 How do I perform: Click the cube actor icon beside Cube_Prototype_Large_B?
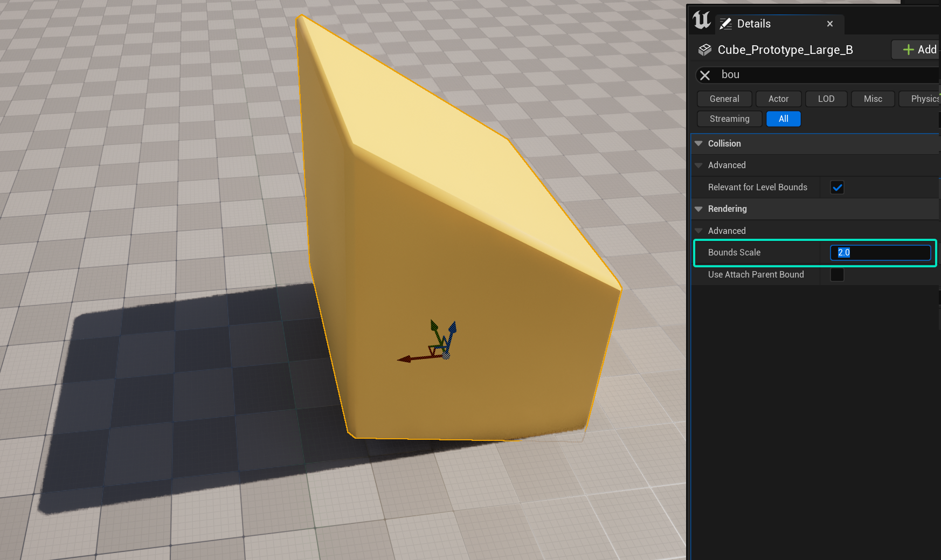(705, 50)
